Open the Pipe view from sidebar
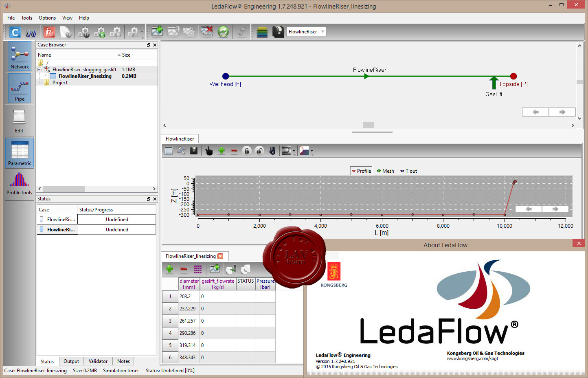588x378 pixels. [x=20, y=88]
